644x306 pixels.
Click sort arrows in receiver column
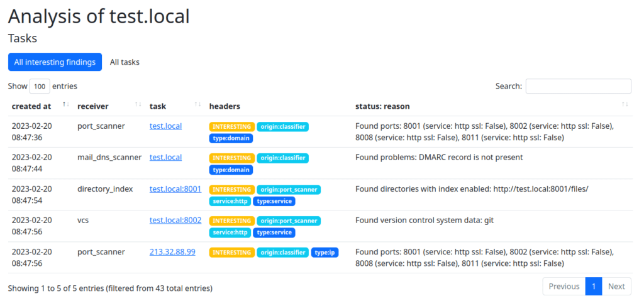click(138, 106)
